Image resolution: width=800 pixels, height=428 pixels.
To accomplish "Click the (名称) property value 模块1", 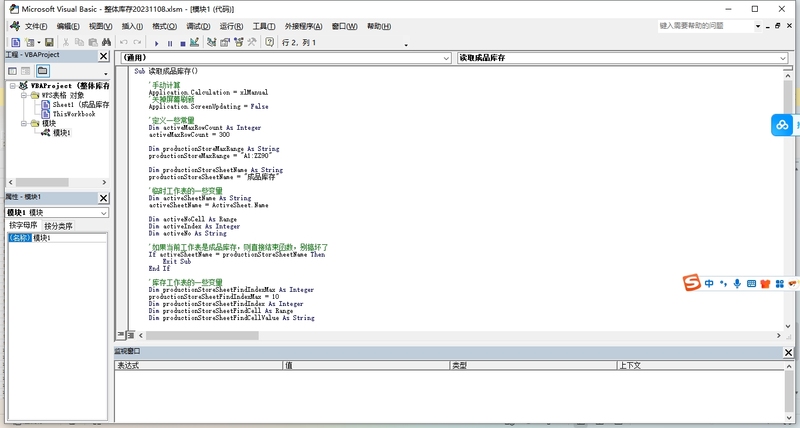I will pyautogui.click(x=70, y=238).
